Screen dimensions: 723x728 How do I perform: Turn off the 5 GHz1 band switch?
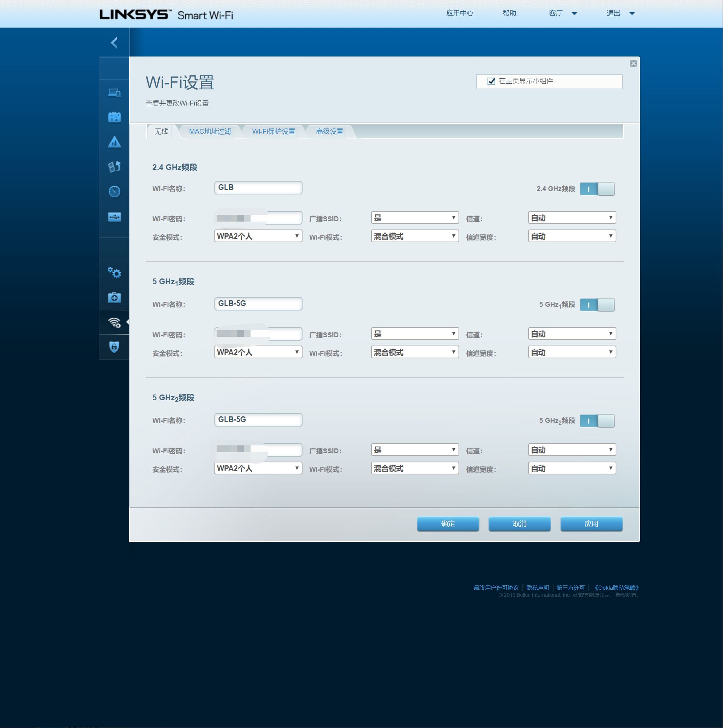(597, 305)
